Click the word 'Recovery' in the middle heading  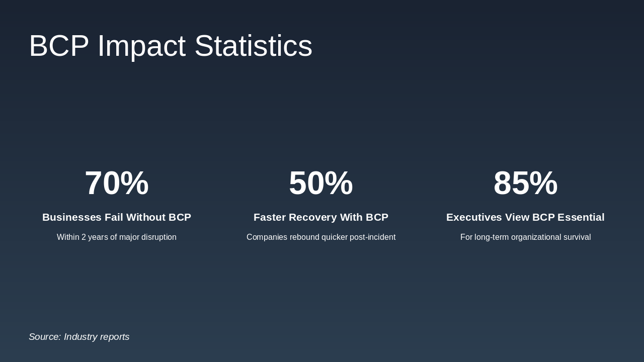(x=312, y=217)
